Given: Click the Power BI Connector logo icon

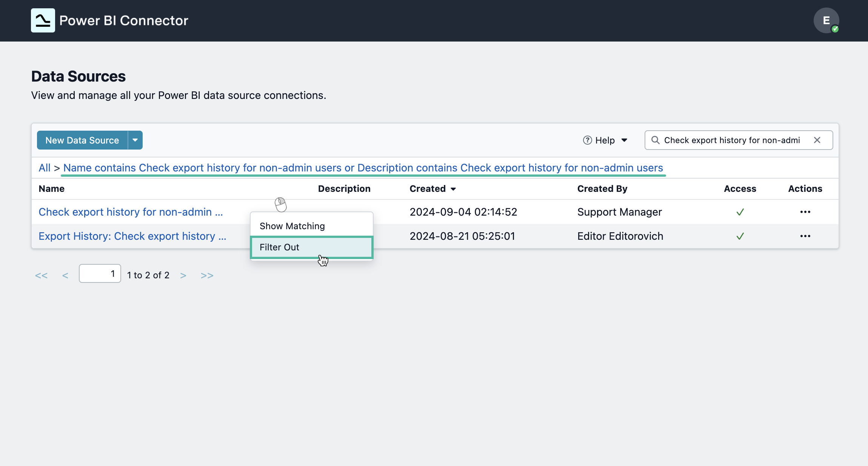Looking at the screenshot, I should click(43, 20).
